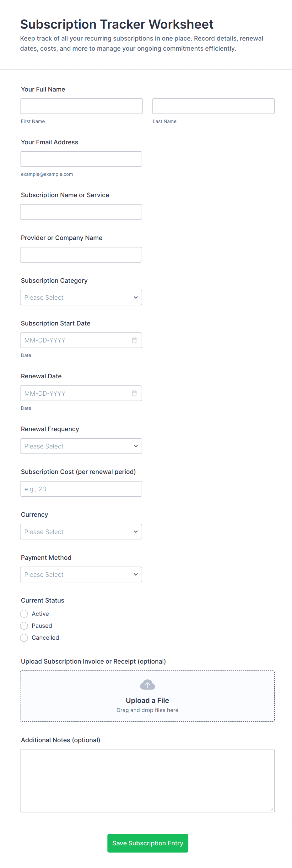Click the chevron on Currency dropdown

click(x=136, y=531)
